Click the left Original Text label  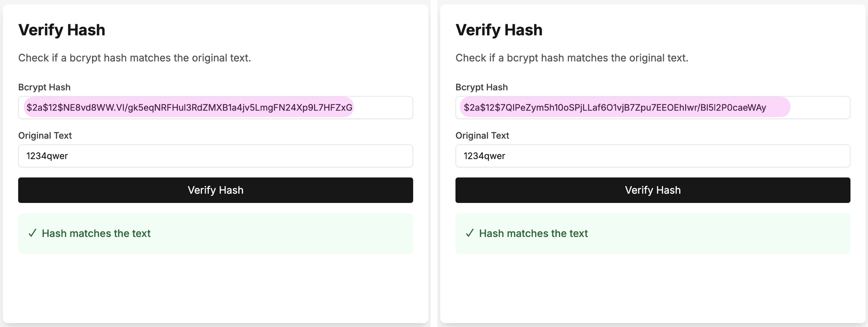[45, 135]
